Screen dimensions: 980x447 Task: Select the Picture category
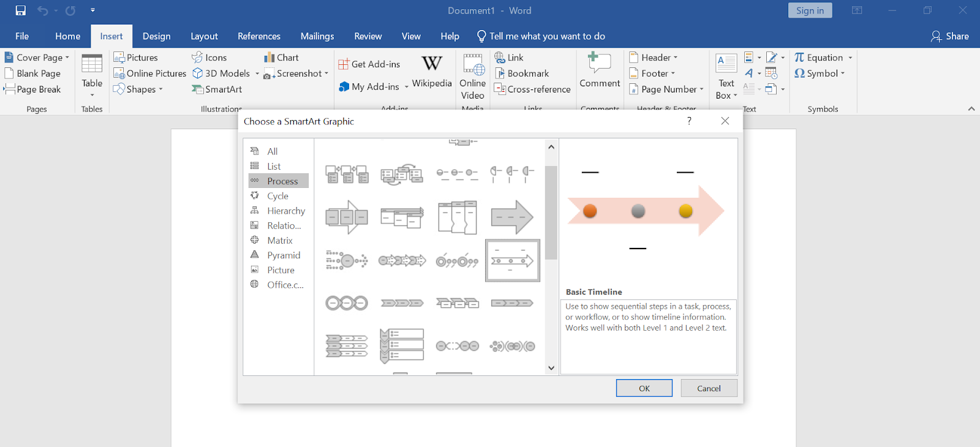click(279, 270)
